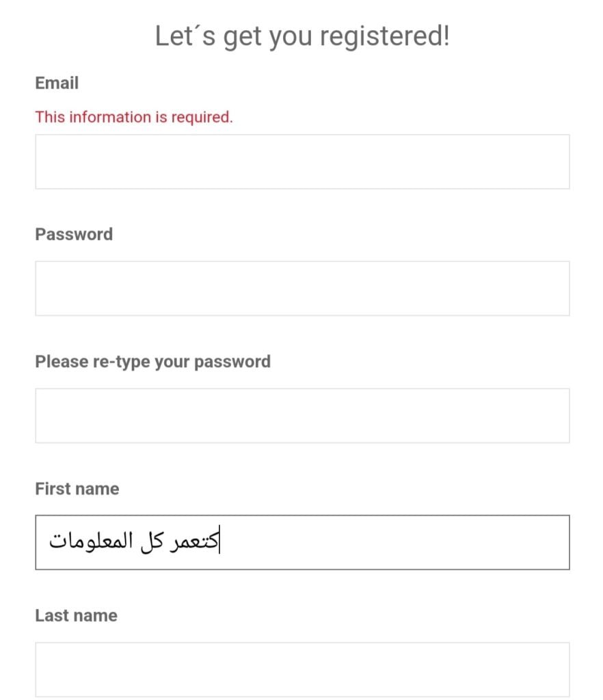
Task: Click the red 'This information is required.' message
Action: click(134, 117)
